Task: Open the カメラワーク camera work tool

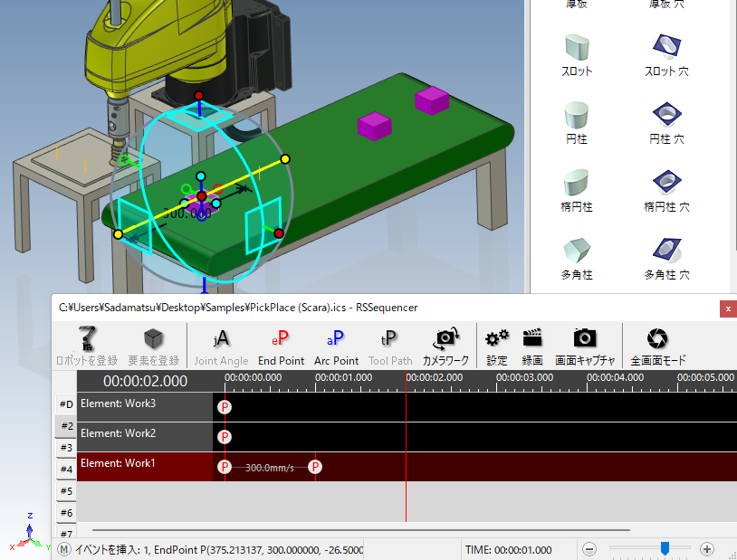Action: [x=445, y=338]
